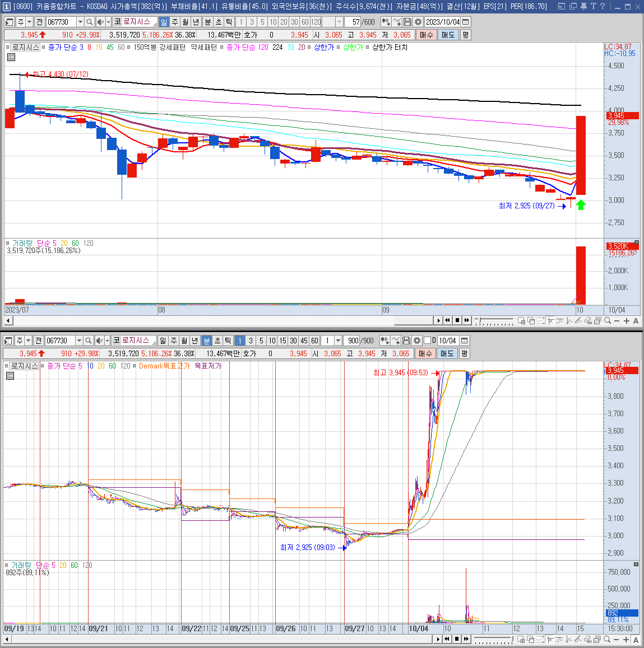Pin the window with the pushpin icon

pyautogui.click(x=583, y=6)
